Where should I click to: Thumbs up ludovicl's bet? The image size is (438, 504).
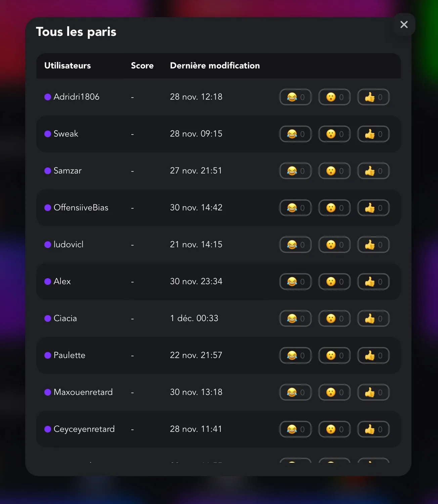coord(373,245)
